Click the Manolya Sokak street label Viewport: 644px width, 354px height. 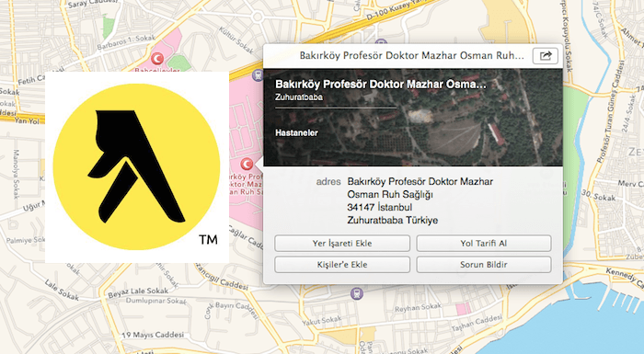click(16, 174)
